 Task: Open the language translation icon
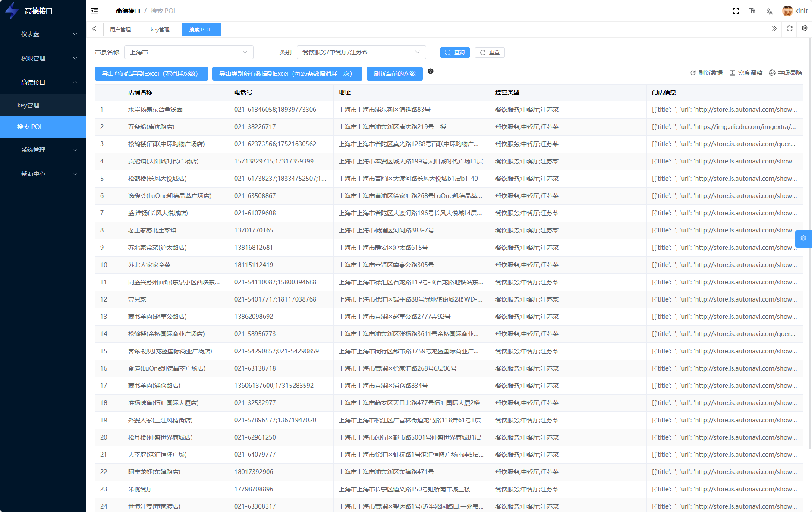coord(769,11)
